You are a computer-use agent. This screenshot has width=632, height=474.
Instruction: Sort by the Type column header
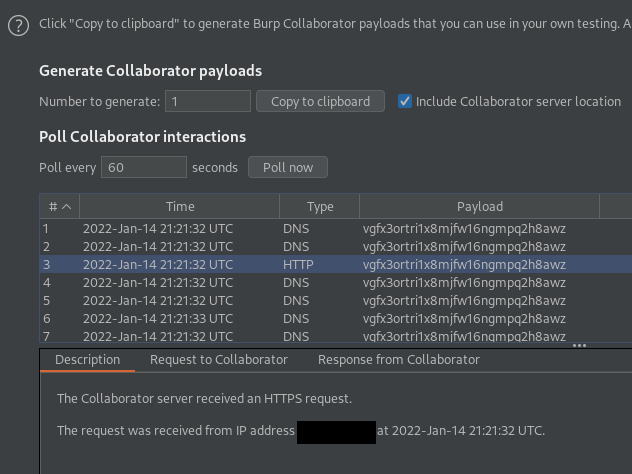pos(320,207)
